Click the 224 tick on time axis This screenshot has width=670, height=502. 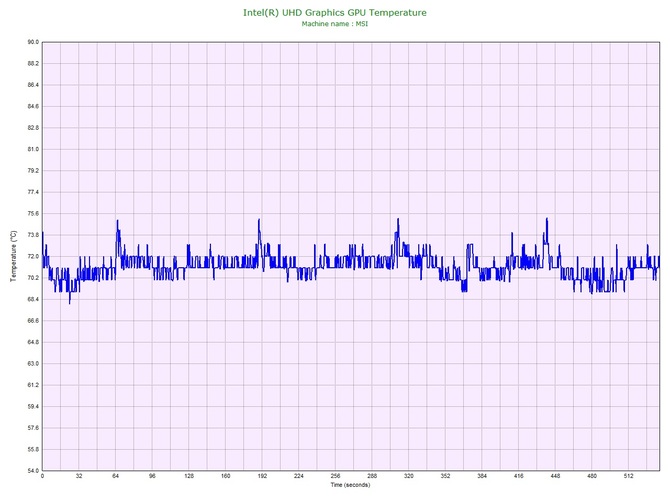[299, 476]
